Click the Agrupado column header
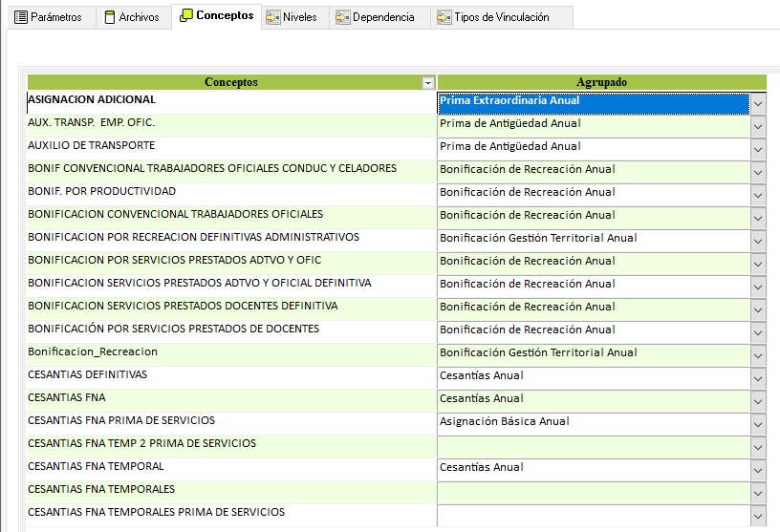The height and width of the screenshot is (532, 780). point(601,83)
